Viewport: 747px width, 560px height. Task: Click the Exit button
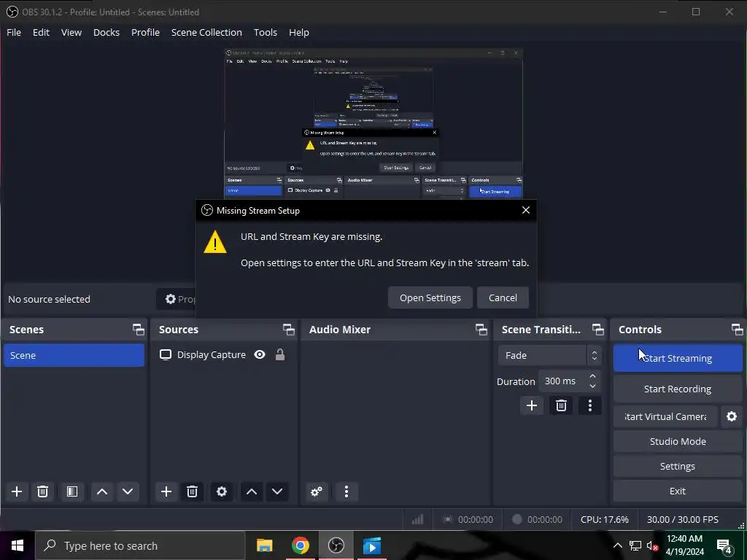[678, 491]
